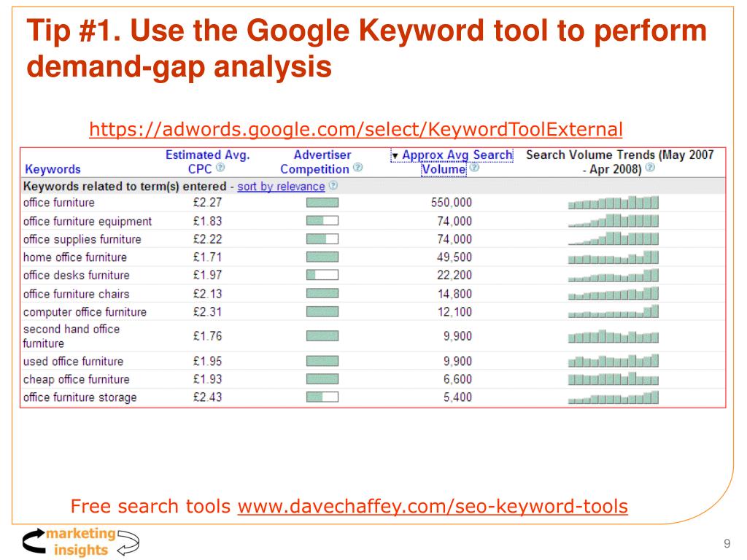This screenshot has width=747, height=560.
Task: Click the sort by relevance link
Action: [281, 186]
